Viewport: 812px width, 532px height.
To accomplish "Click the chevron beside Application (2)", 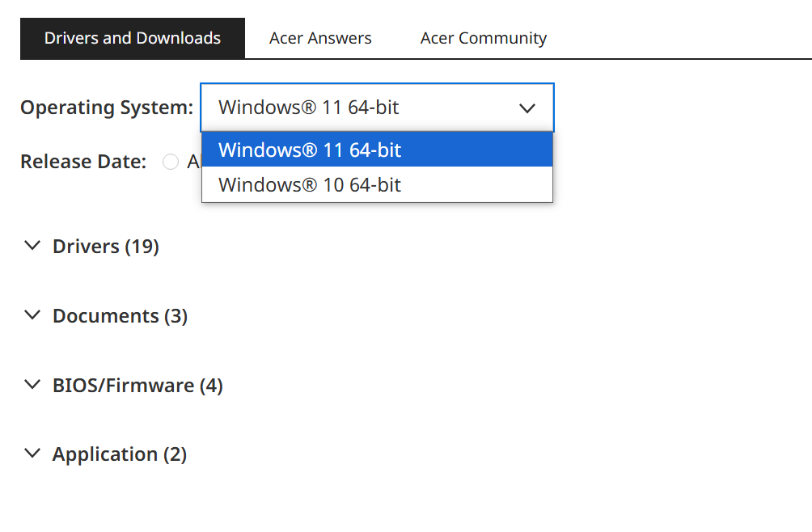I will point(32,454).
